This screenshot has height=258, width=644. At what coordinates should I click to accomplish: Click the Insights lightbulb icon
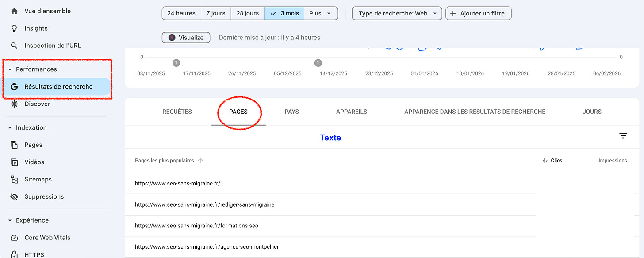point(14,28)
